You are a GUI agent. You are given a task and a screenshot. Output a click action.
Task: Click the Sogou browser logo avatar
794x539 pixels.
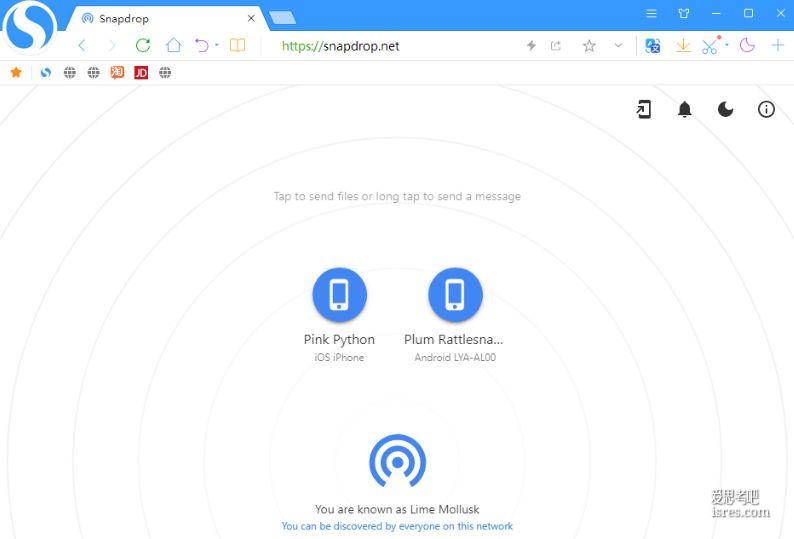click(x=29, y=26)
